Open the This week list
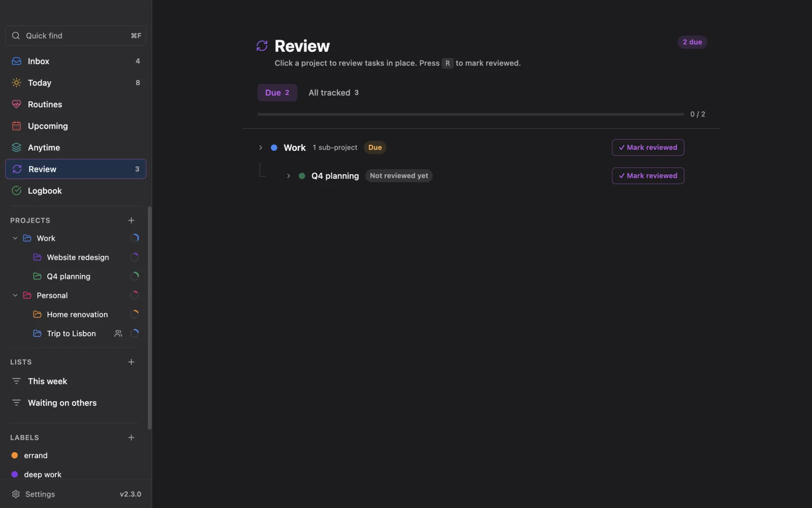 [76, 381]
